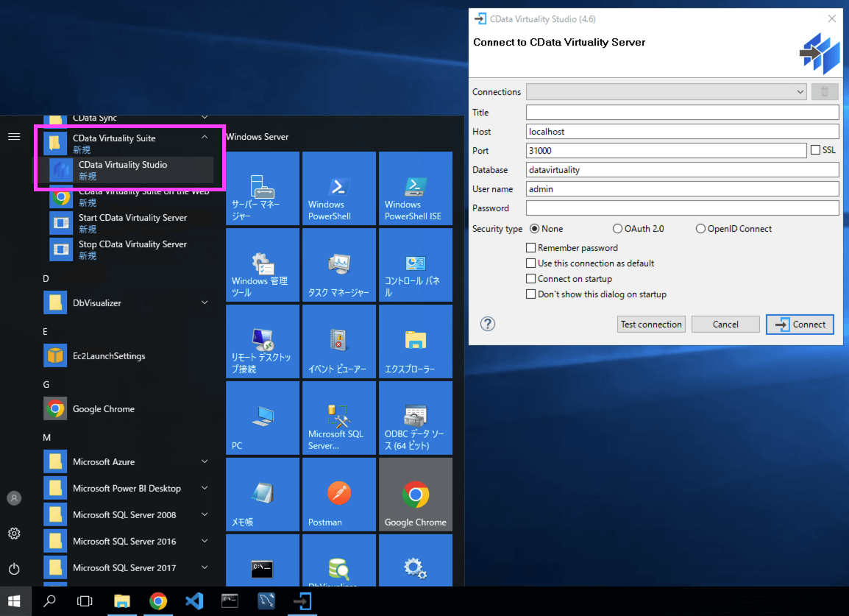Viewport: 849px width, 616px height.
Task: Expand the Microsoft Power BI Desktop folder
Action: click(x=205, y=488)
